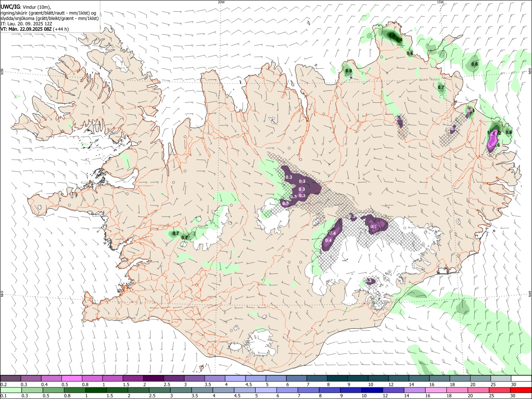
Task: Click the 15W longitude label at the top margin
Action: 440,2
